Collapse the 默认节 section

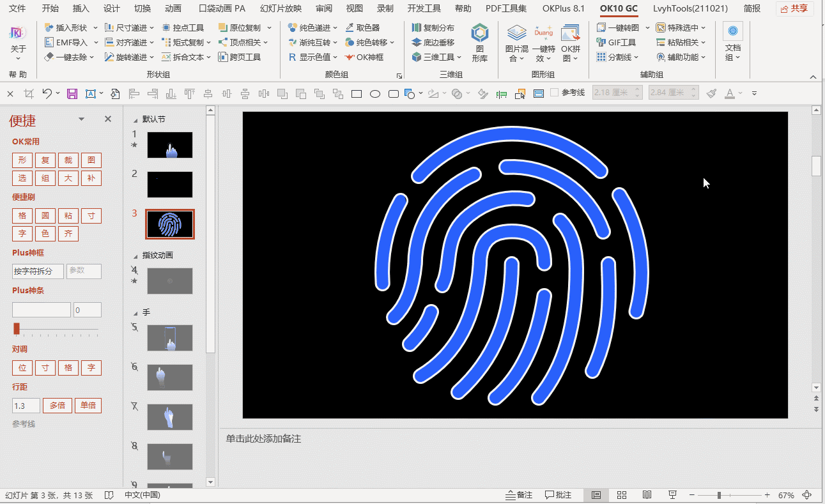(x=135, y=120)
